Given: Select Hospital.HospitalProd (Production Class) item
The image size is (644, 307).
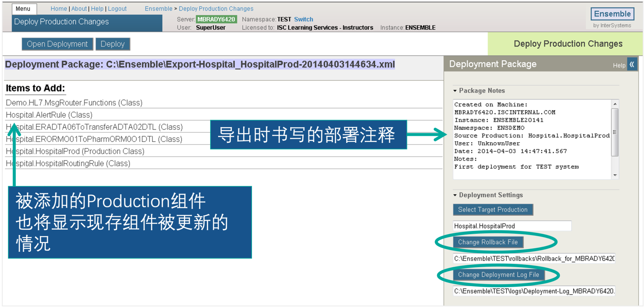Looking at the screenshot, I should tap(75, 151).
